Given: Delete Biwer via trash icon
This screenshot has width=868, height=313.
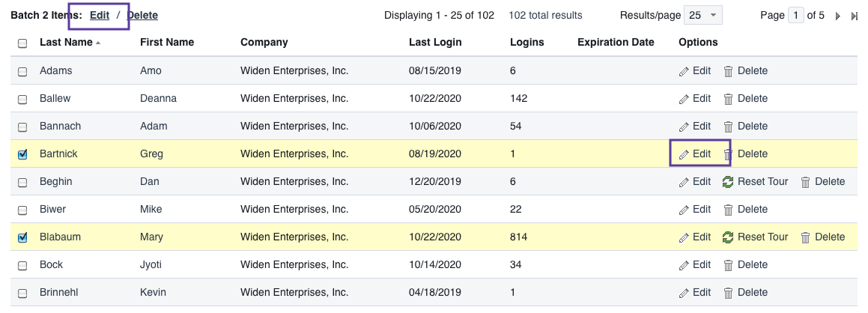Looking at the screenshot, I should tap(729, 210).
